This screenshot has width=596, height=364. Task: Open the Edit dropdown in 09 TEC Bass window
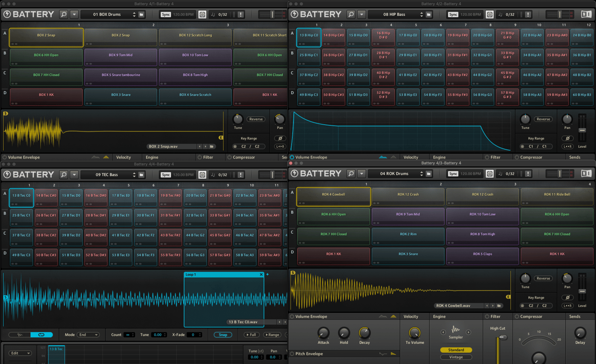tap(21, 353)
